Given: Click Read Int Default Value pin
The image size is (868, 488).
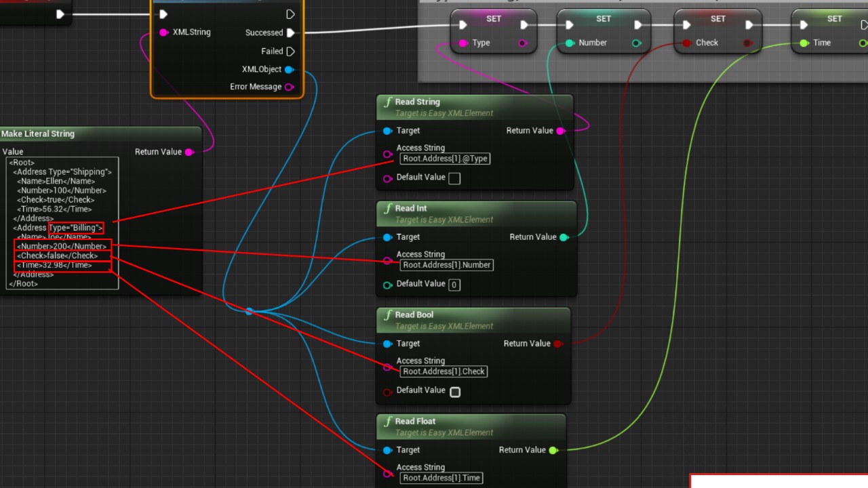Looking at the screenshot, I should [388, 285].
